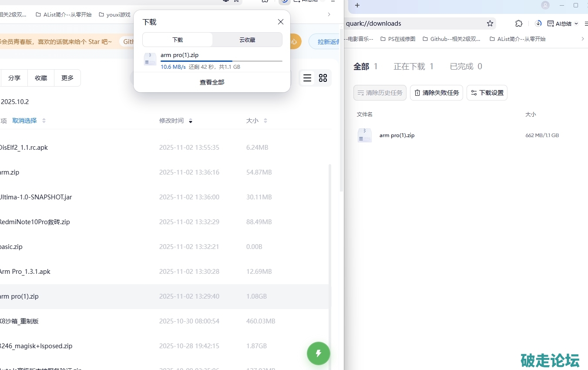This screenshot has height=370, width=588.
Task: Open the AI总结 dropdown
Action: tap(563, 24)
